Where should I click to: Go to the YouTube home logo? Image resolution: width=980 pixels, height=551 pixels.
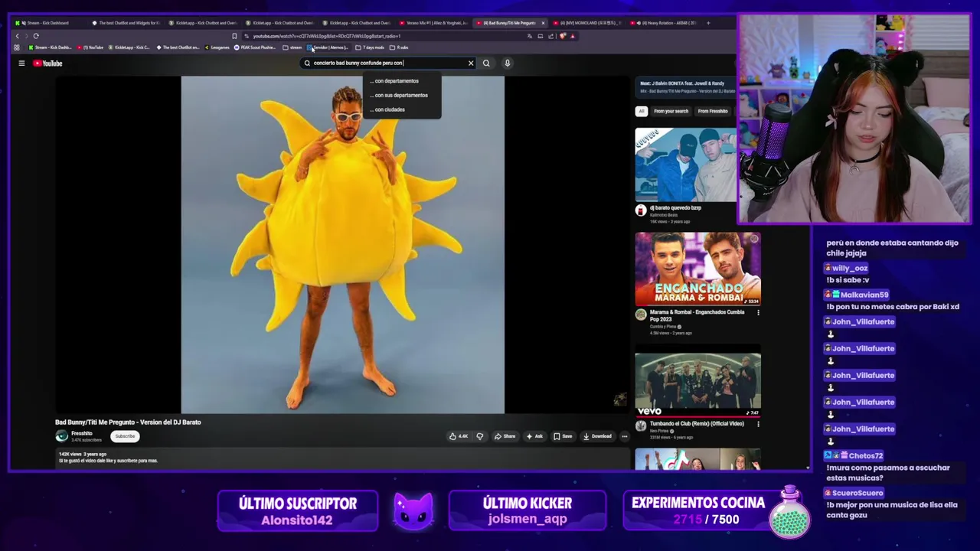click(47, 64)
